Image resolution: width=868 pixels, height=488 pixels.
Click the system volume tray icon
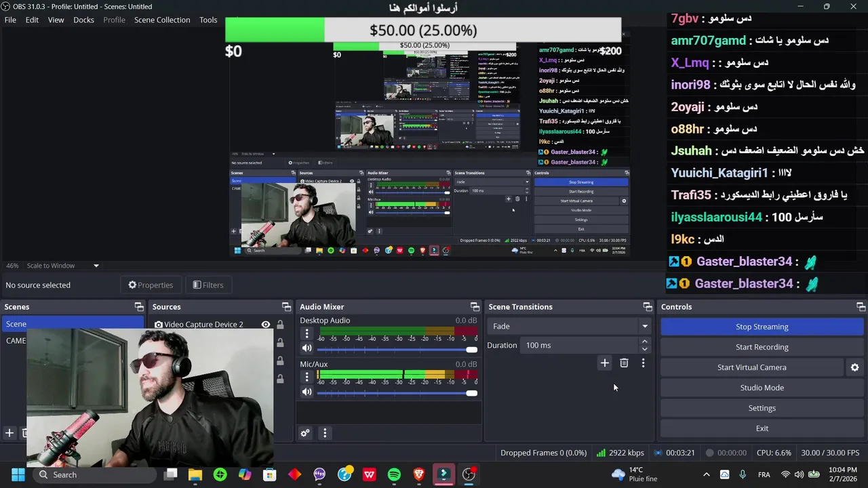tap(799, 474)
